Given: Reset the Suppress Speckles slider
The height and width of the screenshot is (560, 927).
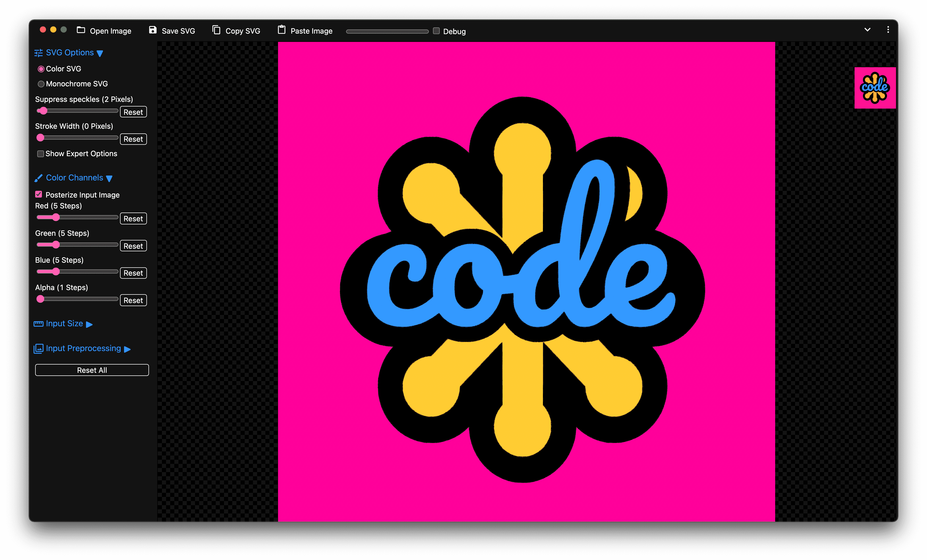Looking at the screenshot, I should coord(133,111).
